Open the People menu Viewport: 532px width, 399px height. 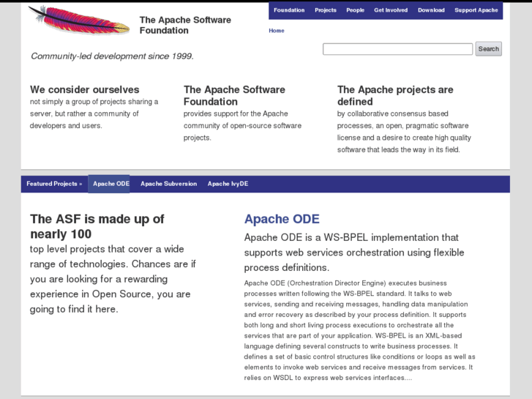[x=355, y=10]
